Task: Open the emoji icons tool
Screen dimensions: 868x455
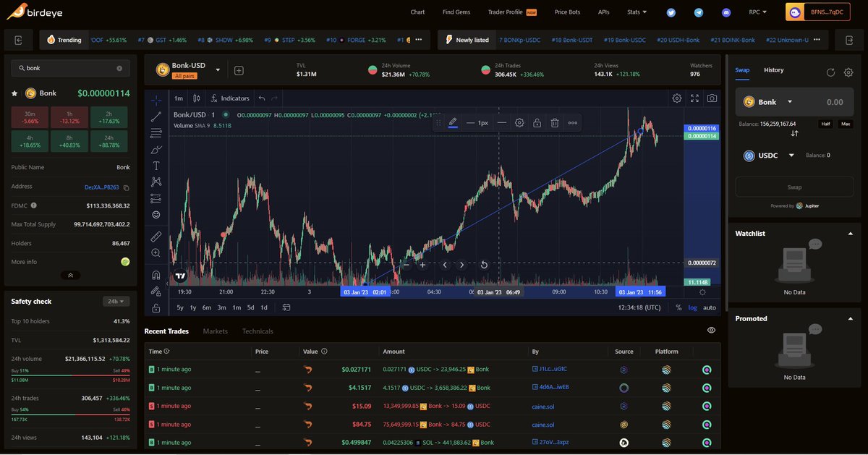Action: point(156,215)
